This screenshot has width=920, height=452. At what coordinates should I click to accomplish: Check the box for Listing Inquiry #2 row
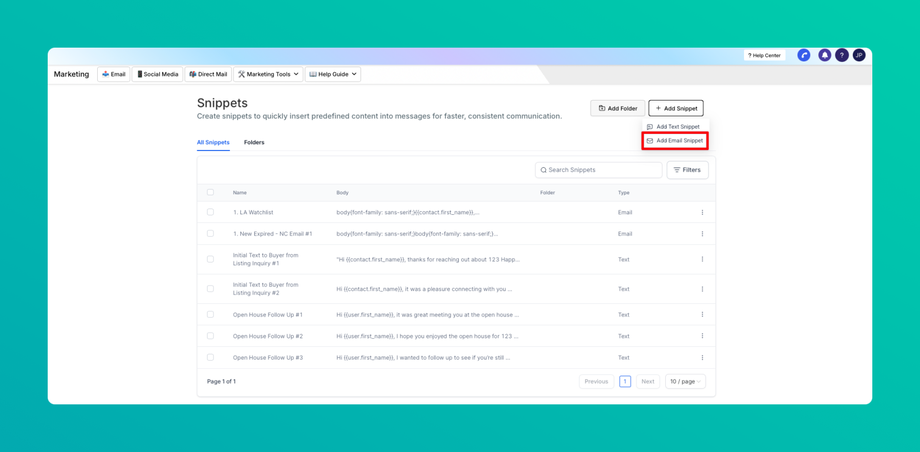tap(211, 288)
